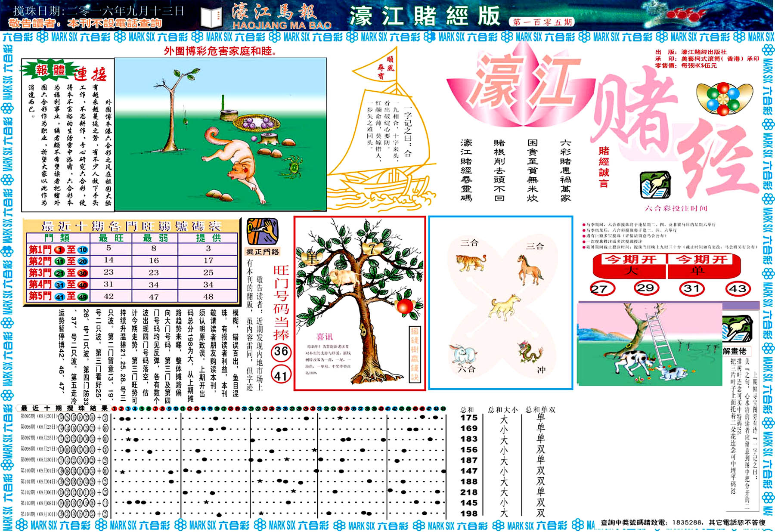Click the red 今期开 单 banner
The width and height of the screenshot is (775, 532).
704,265
